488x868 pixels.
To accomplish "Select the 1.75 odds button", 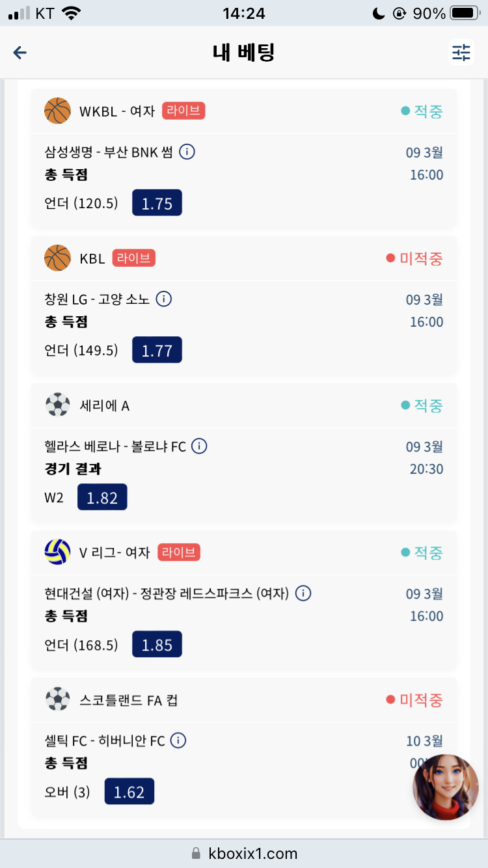I will 157,203.
